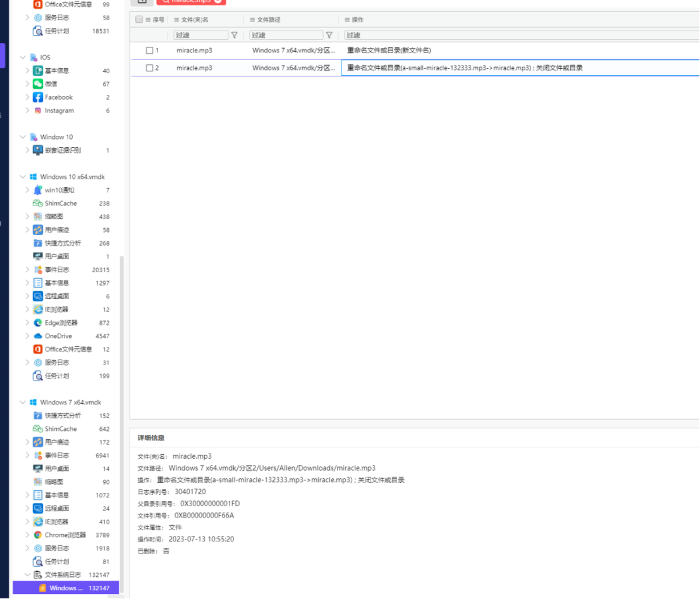Collapse the 文件系统日志 node

(27, 574)
